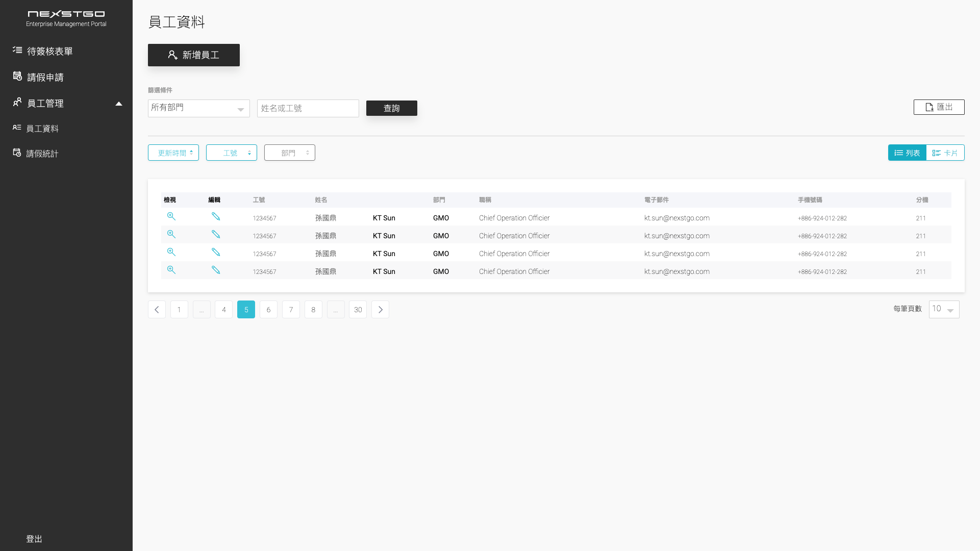Click the pencil edit icon in third row
This screenshot has width=980, height=551.
click(x=216, y=252)
